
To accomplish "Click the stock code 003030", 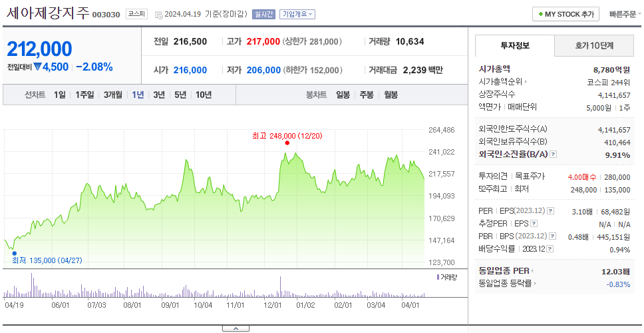I will (106, 15).
